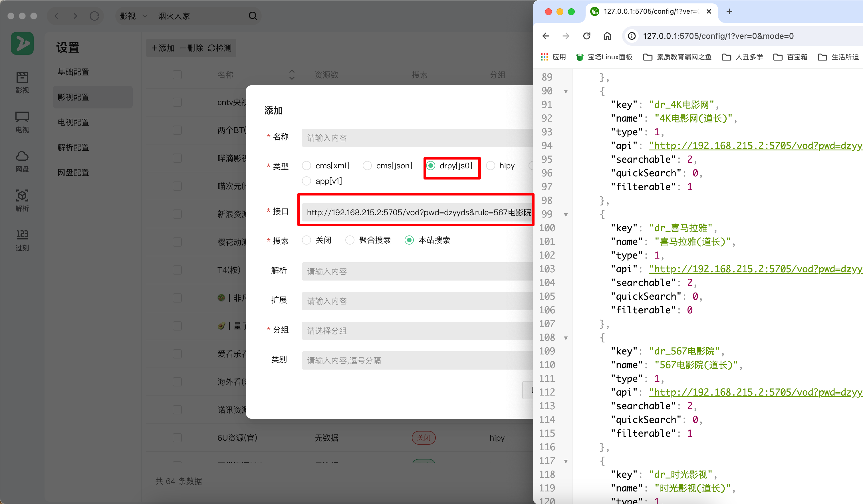
Task: Click the browser home icon
Action: click(x=608, y=36)
